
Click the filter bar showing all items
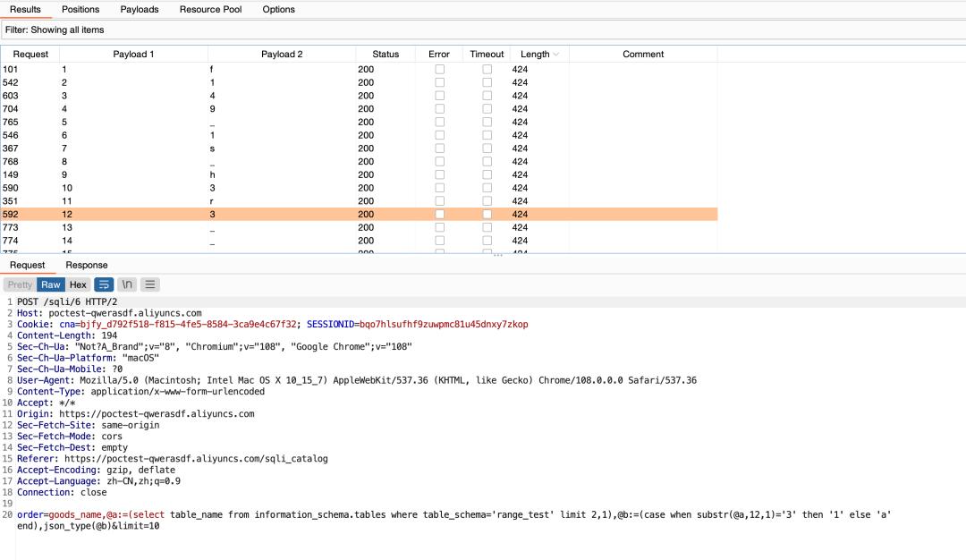[x=483, y=30]
